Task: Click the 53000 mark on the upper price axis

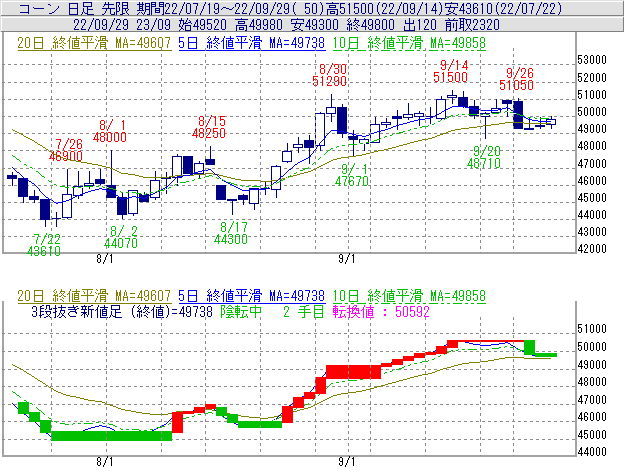Action: [592, 60]
